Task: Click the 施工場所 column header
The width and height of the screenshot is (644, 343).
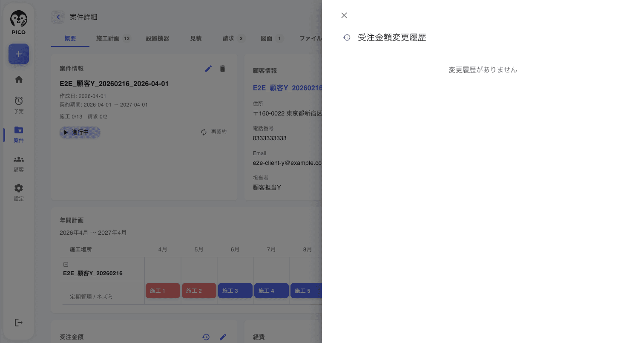Action: 80,249
